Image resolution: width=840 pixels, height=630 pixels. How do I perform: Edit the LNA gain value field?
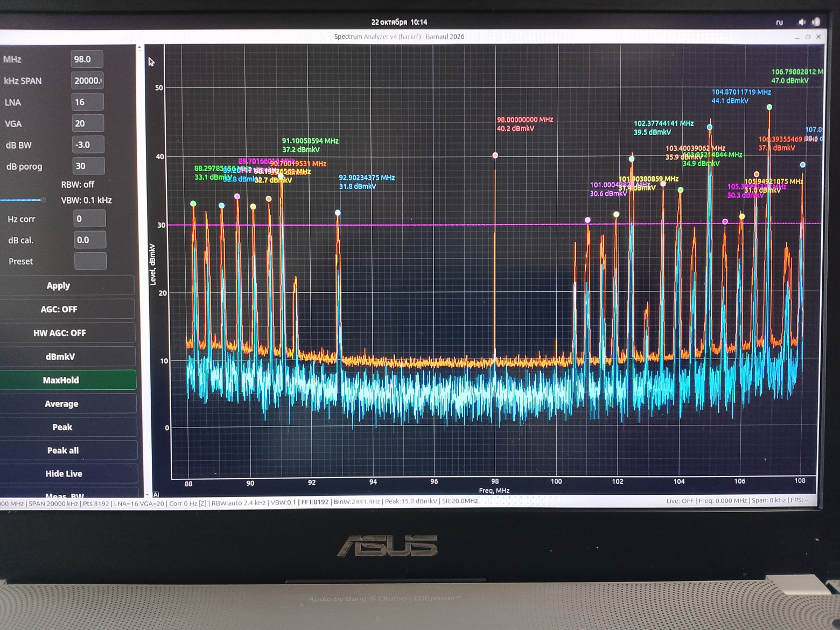pyautogui.click(x=88, y=102)
